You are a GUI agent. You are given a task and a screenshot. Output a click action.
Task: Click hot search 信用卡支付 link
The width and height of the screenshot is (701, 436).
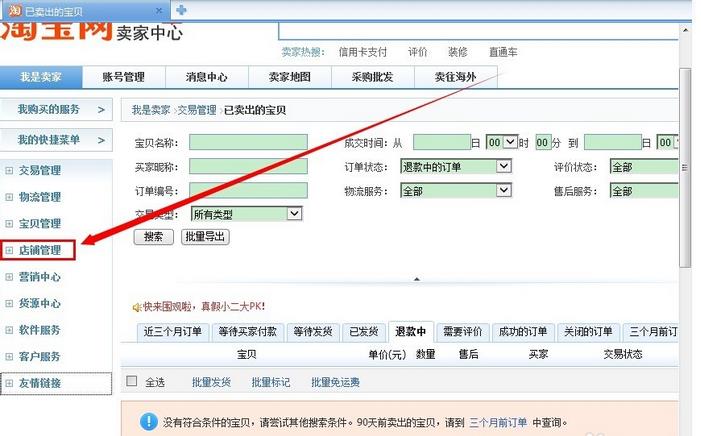(x=363, y=52)
